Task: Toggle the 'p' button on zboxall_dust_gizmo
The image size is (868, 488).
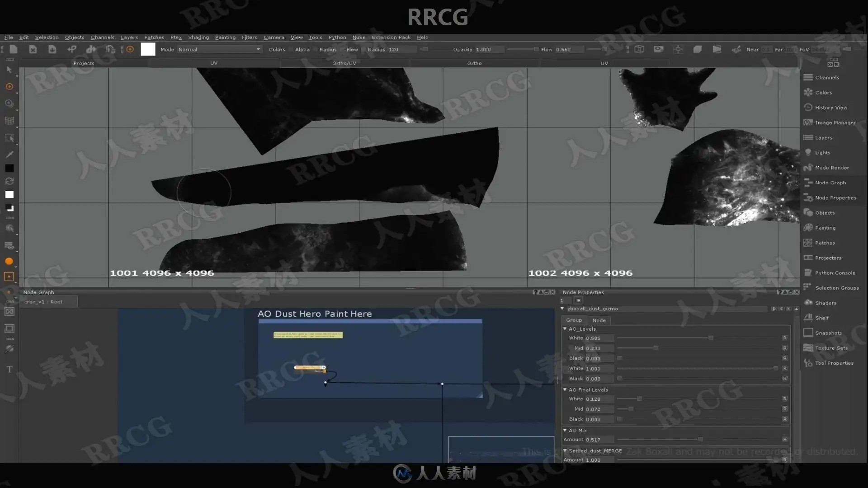Action: click(x=774, y=309)
